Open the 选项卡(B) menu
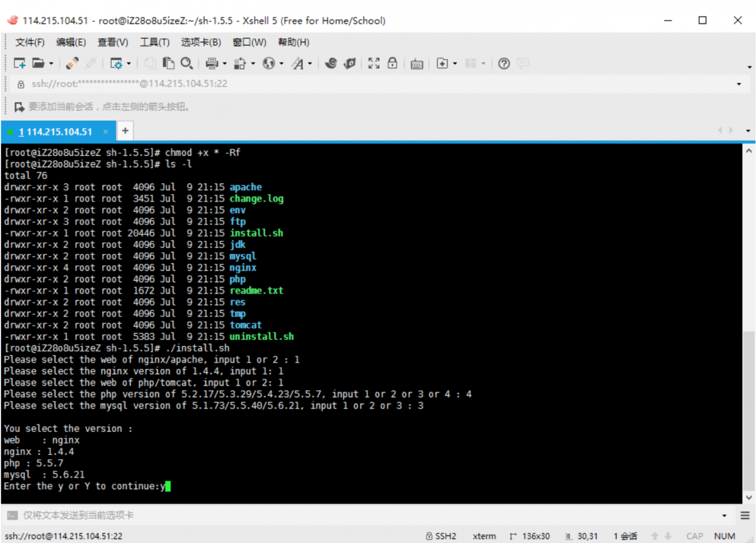 pos(201,42)
